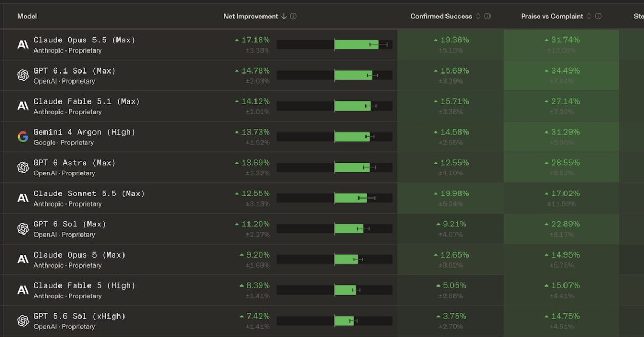Image resolution: width=644 pixels, height=337 pixels.
Task: Click the OpenAI logo next to GPT 6.1 Sol
Action: tap(23, 76)
